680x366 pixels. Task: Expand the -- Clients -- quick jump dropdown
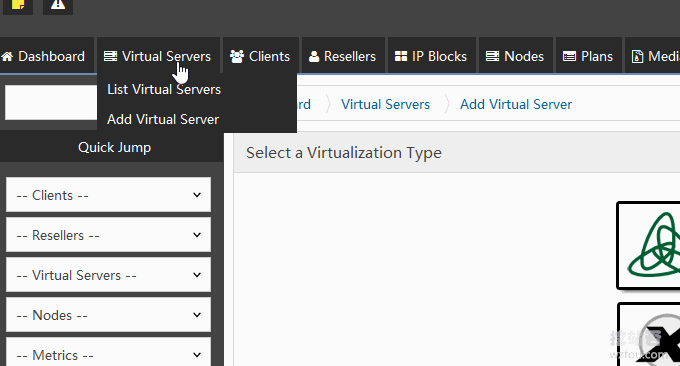click(x=108, y=195)
